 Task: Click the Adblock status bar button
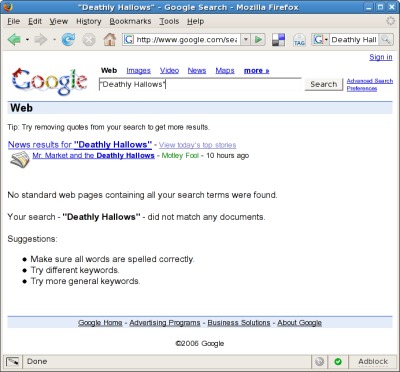[x=373, y=361]
